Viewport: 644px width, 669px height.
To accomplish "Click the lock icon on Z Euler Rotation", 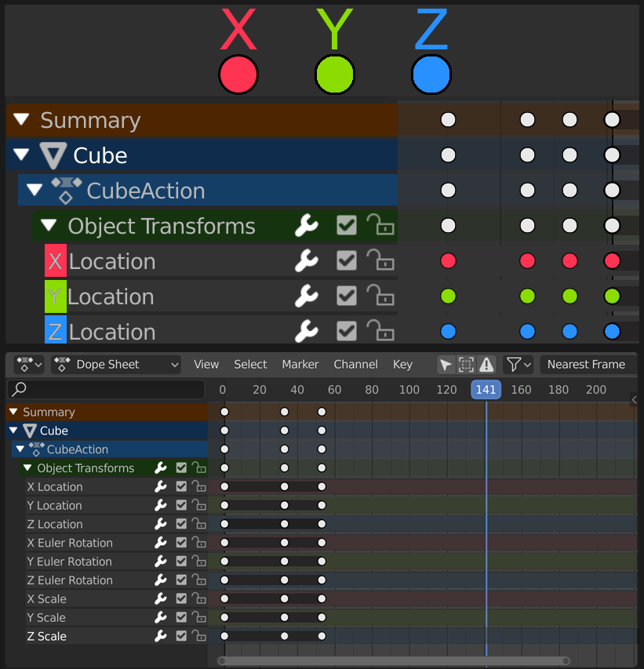I will 199,580.
